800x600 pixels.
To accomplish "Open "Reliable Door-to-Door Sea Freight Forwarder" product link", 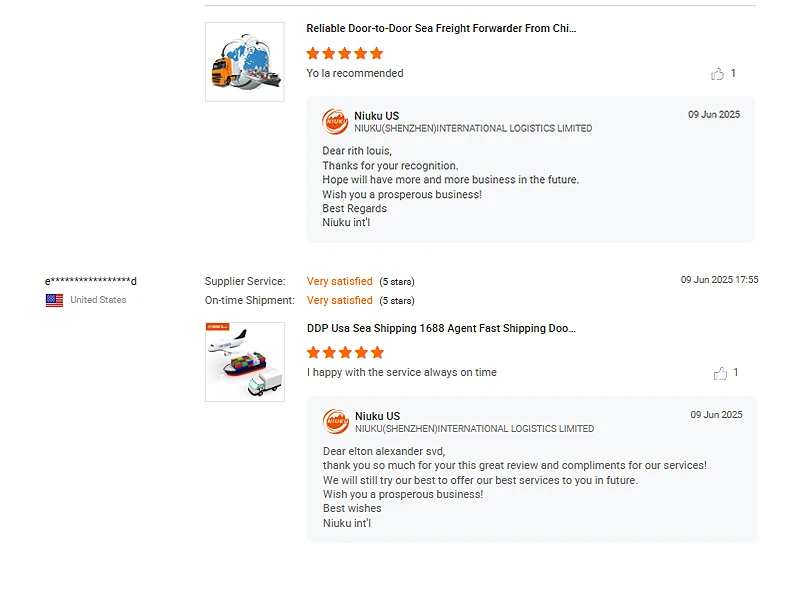I will [x=441, y=29].
